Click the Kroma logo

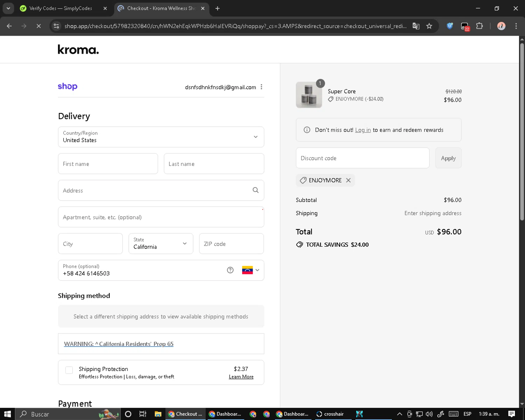tap(78, 49)
